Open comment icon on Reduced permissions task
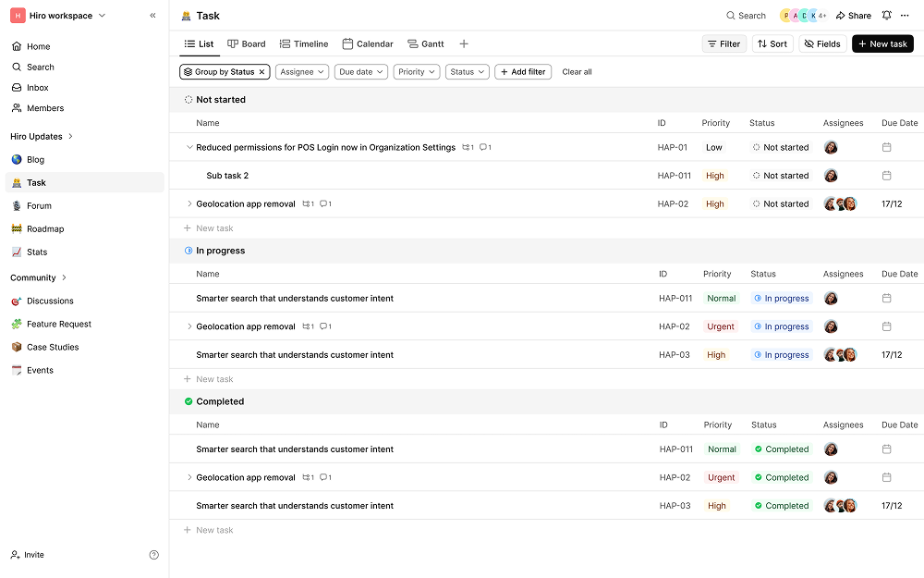Screen dimensions: 924x578 tap(485, 147)
